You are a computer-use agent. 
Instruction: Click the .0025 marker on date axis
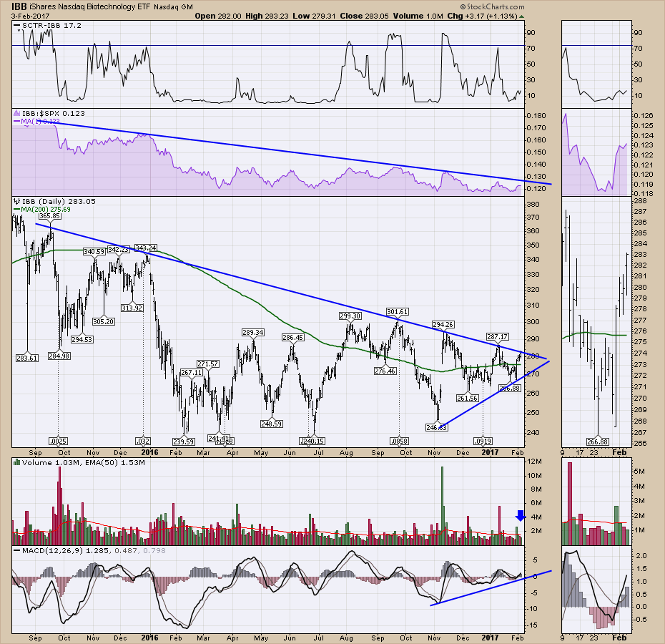[x=58, y=441]
